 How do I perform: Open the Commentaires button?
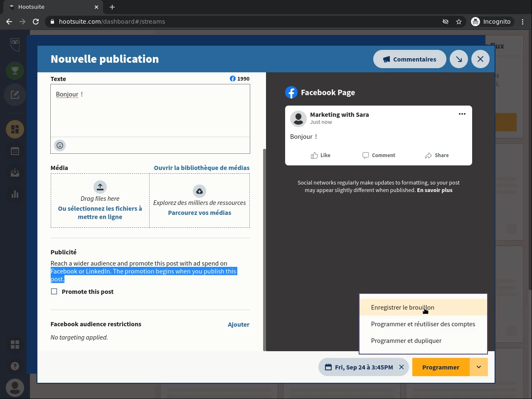(x=410, y=59)
